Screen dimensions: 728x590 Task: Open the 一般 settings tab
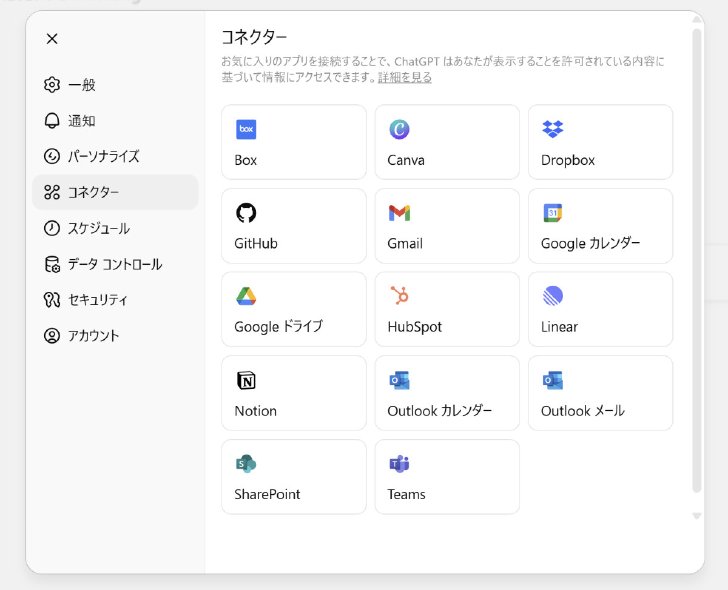[x=115, y=84]
